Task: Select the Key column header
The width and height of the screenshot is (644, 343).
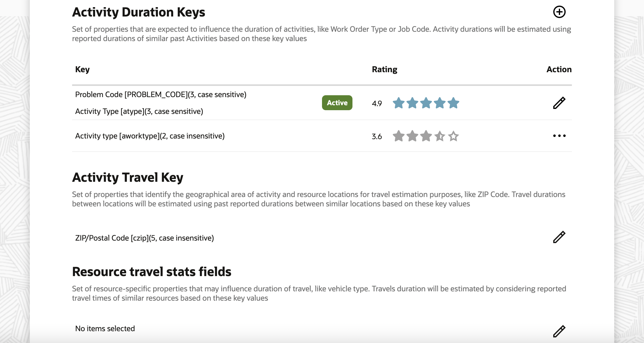Action: point(82,69)
